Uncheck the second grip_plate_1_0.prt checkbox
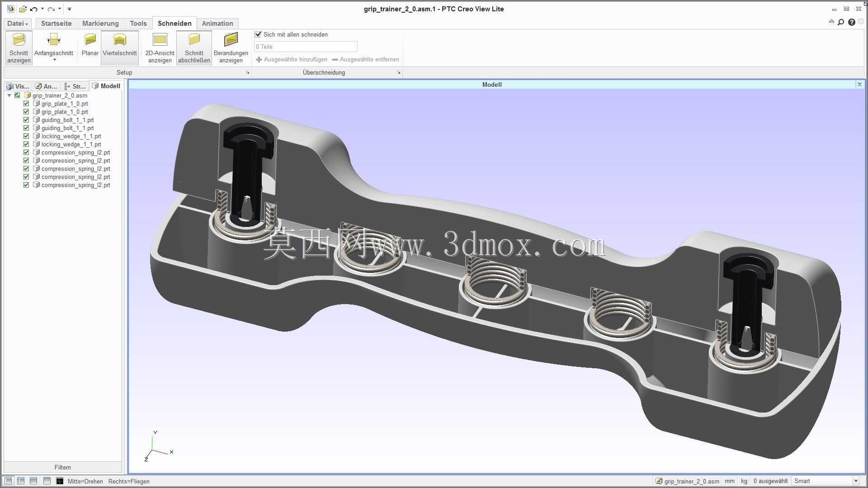 (x=26, y=112)
